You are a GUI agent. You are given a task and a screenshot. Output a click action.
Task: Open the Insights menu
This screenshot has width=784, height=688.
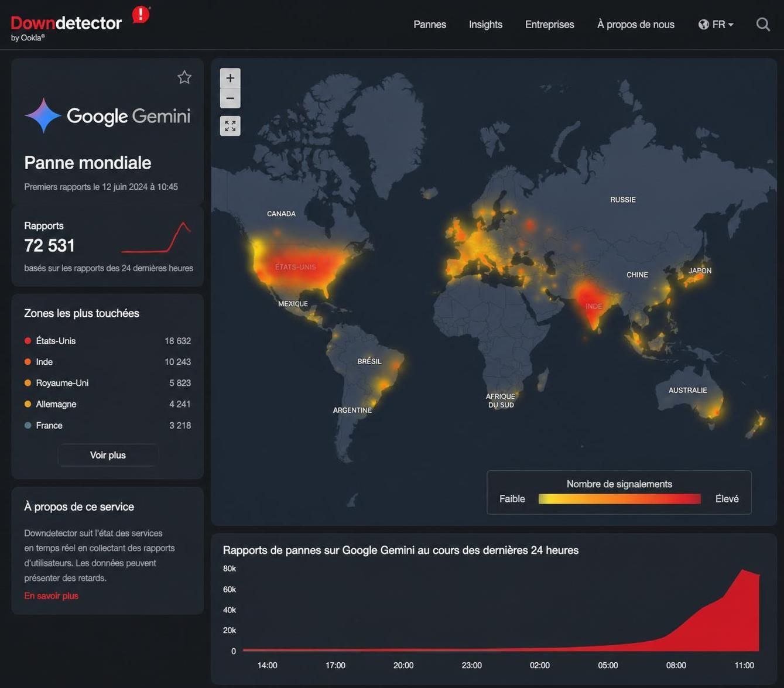coord(485,24)
